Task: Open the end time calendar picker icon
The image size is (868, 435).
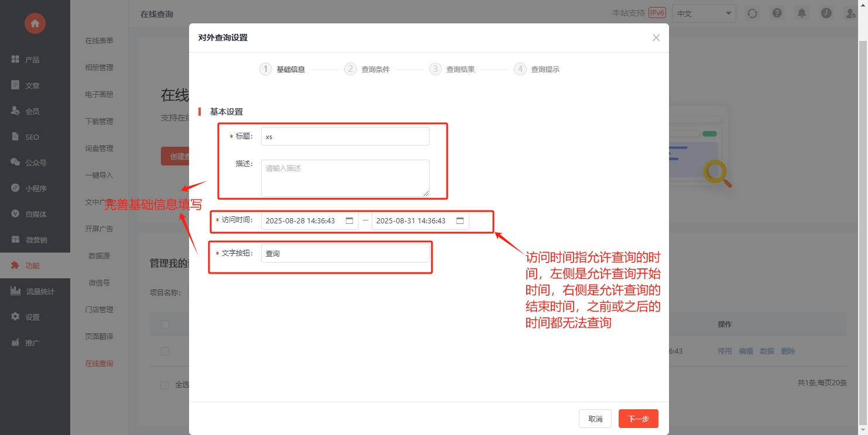Action: (x=460, y=221)
